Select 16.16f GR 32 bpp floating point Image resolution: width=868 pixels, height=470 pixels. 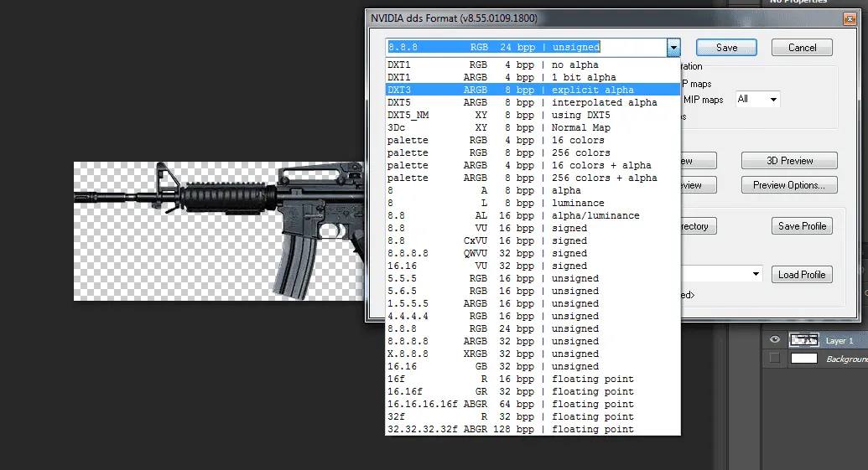533,391
